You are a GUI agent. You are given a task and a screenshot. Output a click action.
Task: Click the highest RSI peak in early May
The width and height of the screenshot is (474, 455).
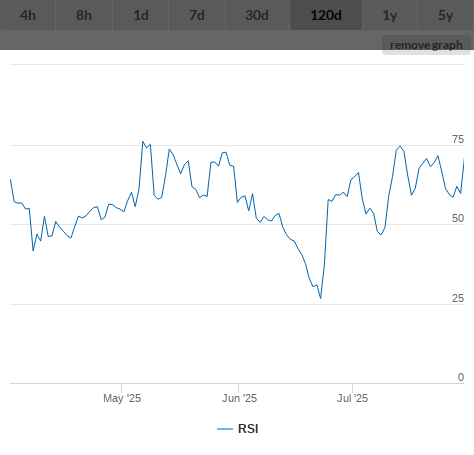click(x=143, y=142)
